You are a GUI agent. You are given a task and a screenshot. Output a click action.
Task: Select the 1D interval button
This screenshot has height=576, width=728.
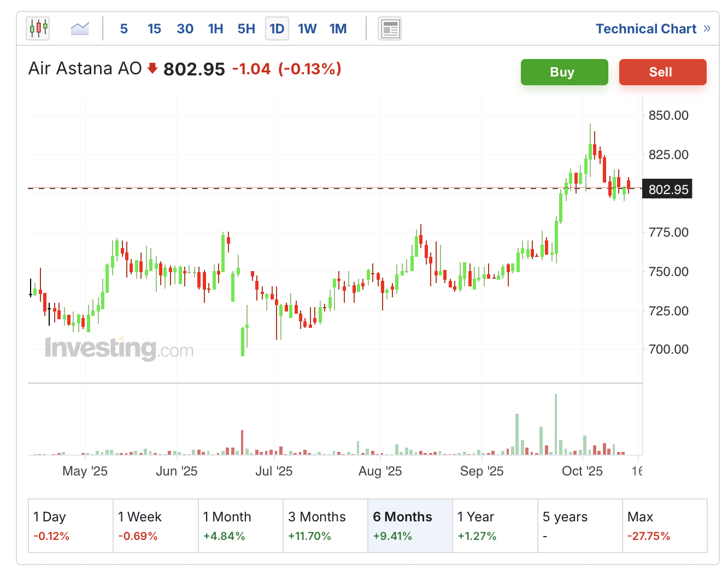click(277, 29)
